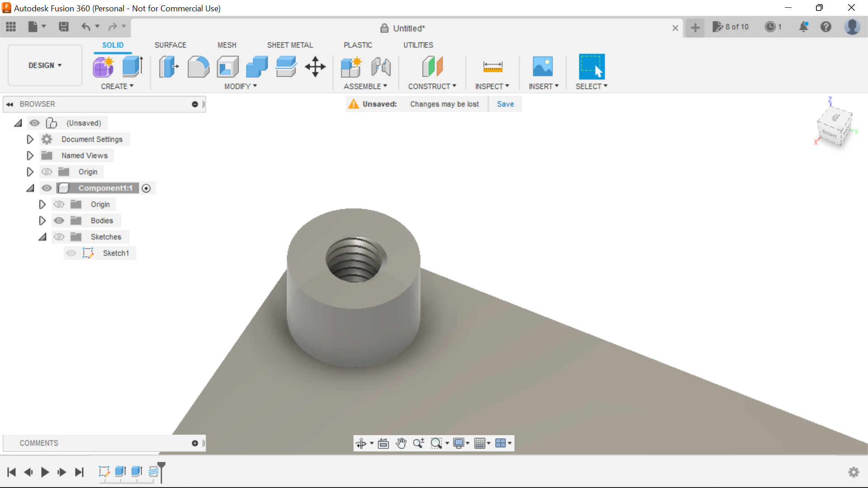The image size is (868, 488).
Task: Show the Origin folder under Component1:1
Action: click(59, 204)
